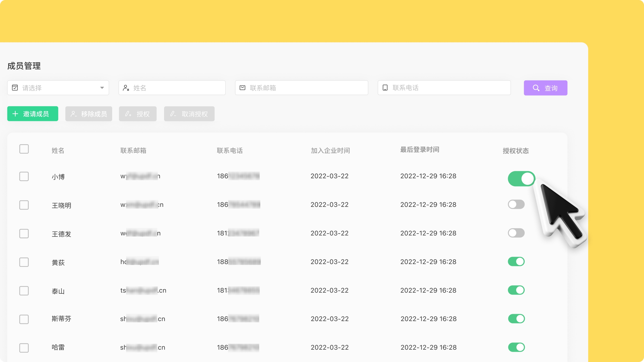Select the checkbox beside 泰山
Screen dimensions: 644x362
pos(24,291)
